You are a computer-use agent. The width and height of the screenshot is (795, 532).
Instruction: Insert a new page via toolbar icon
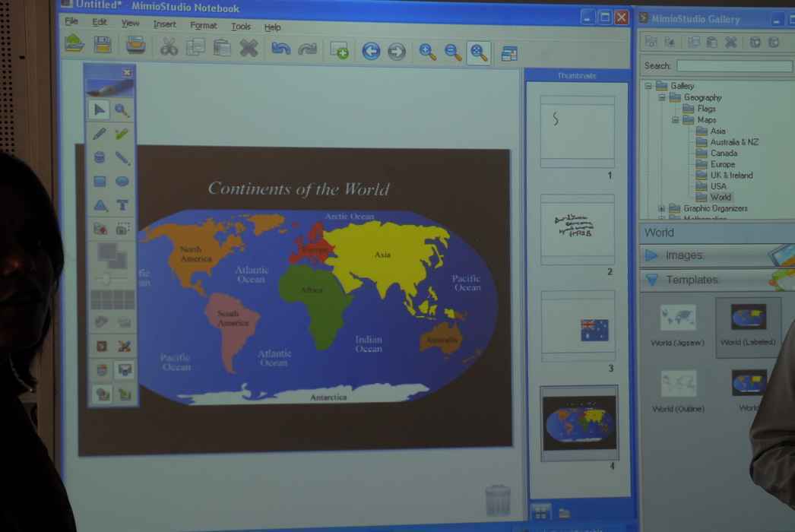click(339, 51)
